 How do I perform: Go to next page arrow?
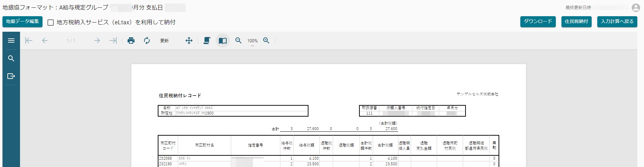97,41
